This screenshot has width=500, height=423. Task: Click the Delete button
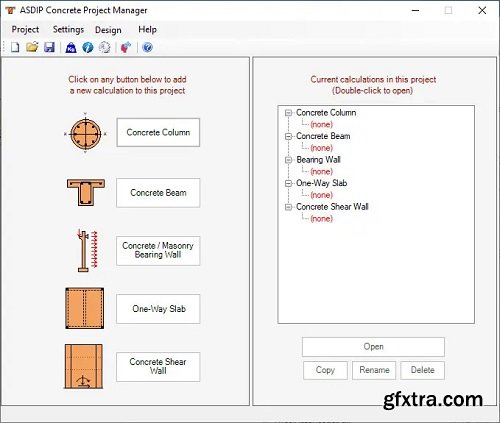tap(423, 370)
